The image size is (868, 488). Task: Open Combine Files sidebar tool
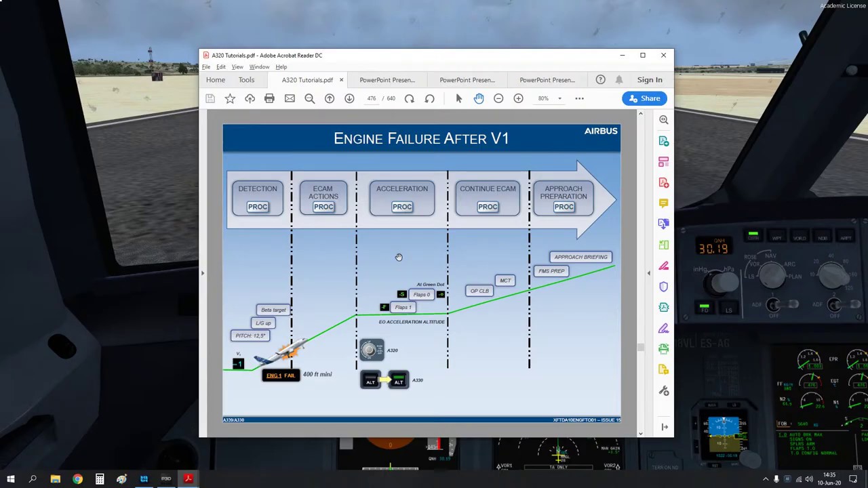[664, 224]
